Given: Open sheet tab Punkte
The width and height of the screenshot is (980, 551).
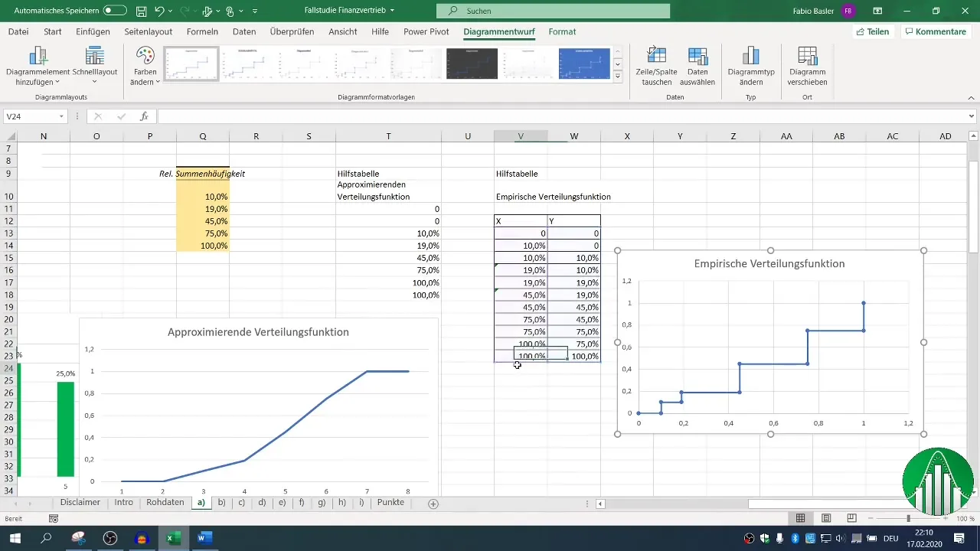Looking at the screenshot, I should tap(390, 503).
